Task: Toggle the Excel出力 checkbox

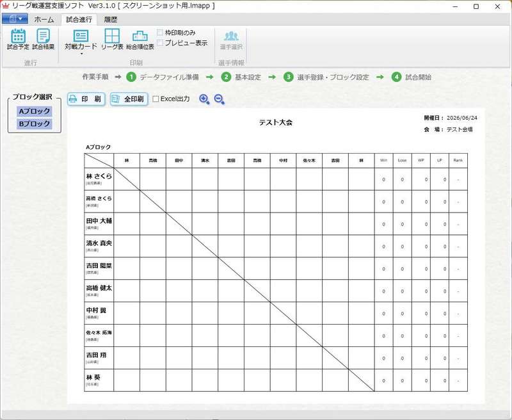Action: pyautogui.click(x=156, y=99)
